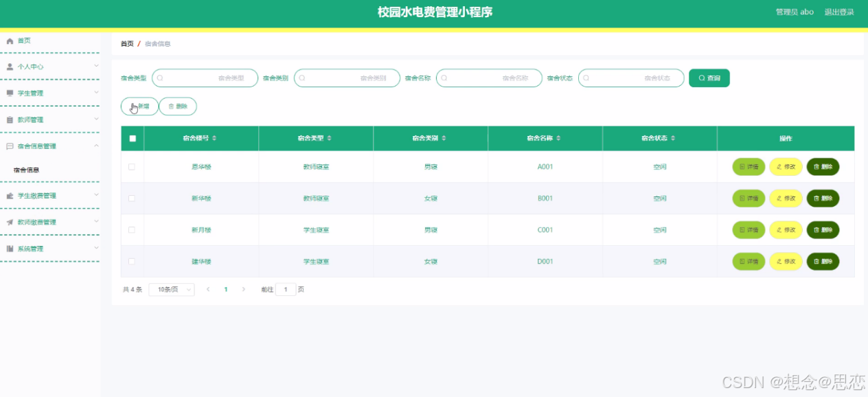Click 修改 for dormitory D001
The image size is (868, 397).
tap(786, 262)
